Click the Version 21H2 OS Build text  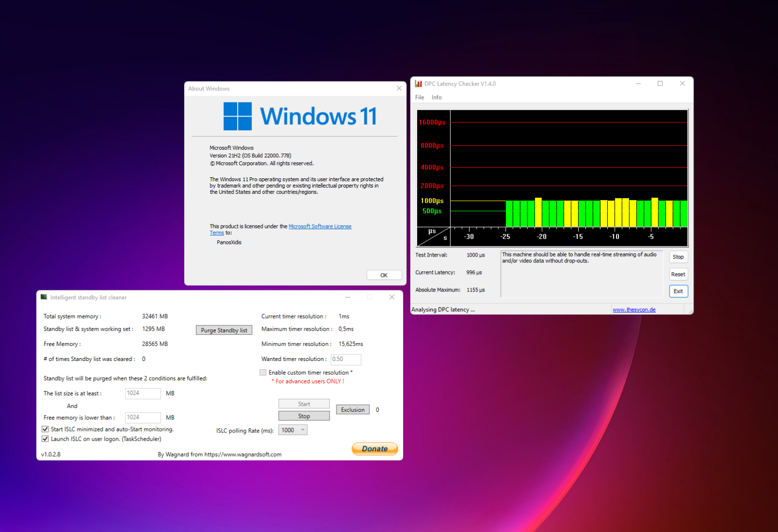pyautogui.click(x=250, y=156)
